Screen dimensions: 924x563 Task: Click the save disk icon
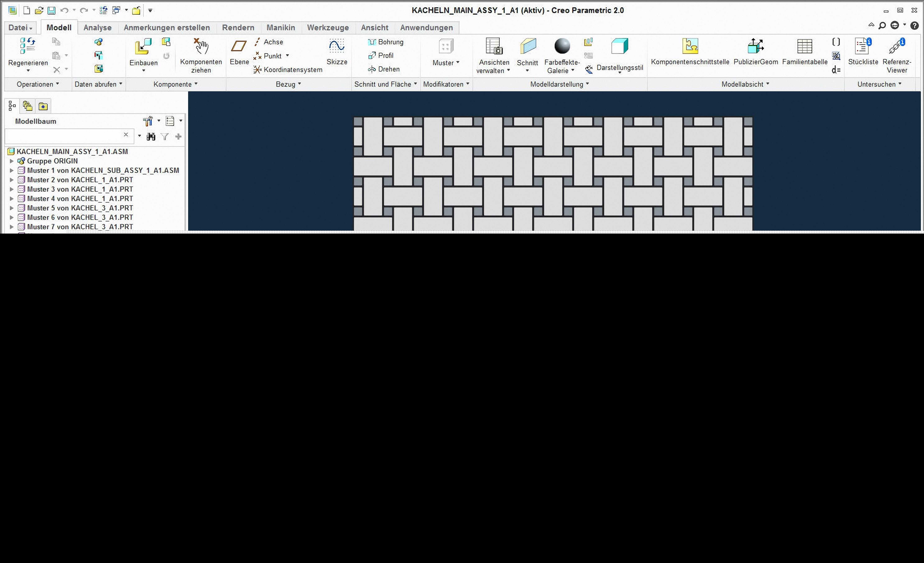coord(51,10)
